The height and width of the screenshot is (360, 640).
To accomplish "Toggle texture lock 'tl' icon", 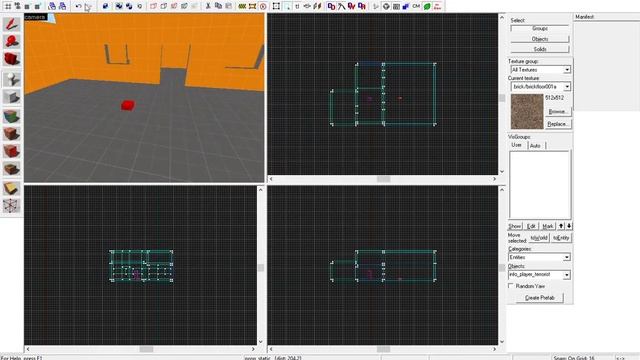I will tap(297, 6).
